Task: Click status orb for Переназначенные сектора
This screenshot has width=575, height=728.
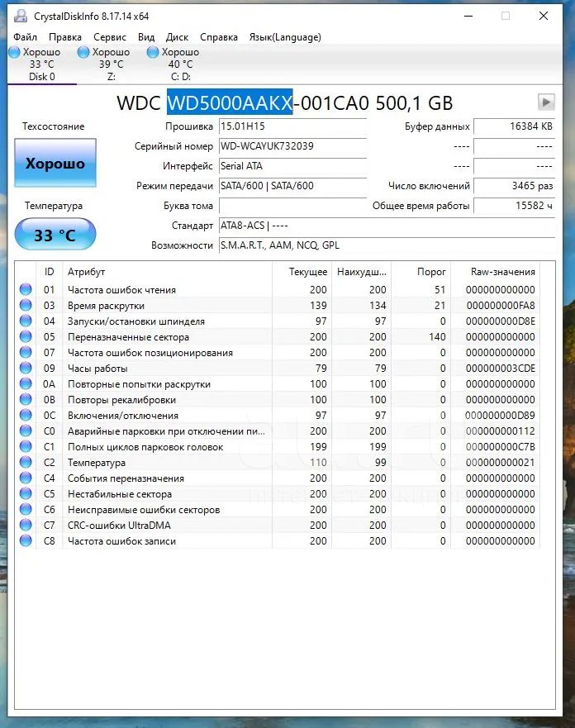Action: [x=26, y=336]
